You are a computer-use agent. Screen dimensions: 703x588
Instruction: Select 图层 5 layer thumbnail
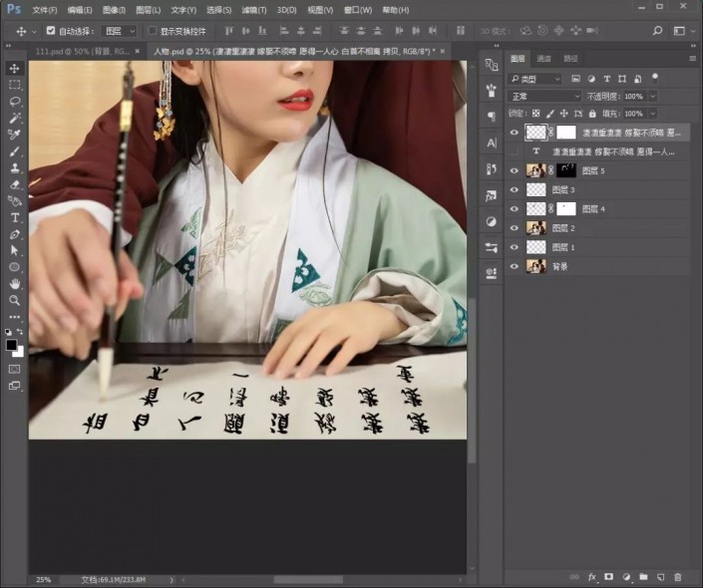tap(535, 170)
